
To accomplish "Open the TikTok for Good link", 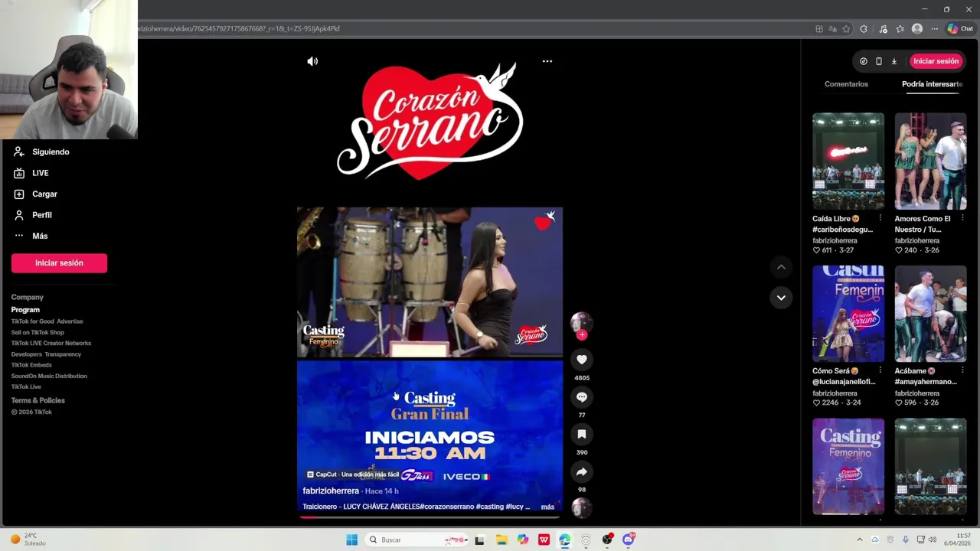I will point(32,321).
